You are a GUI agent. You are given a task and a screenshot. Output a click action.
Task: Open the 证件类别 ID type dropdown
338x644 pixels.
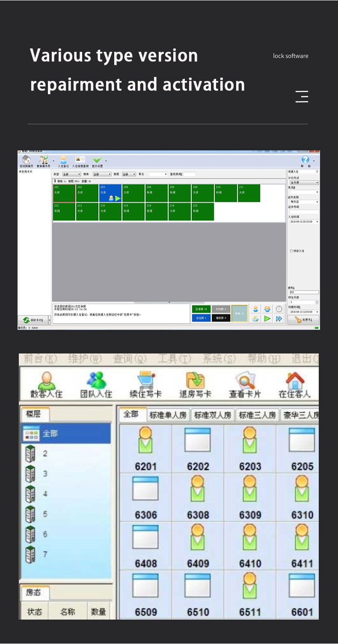click(304, 202)
